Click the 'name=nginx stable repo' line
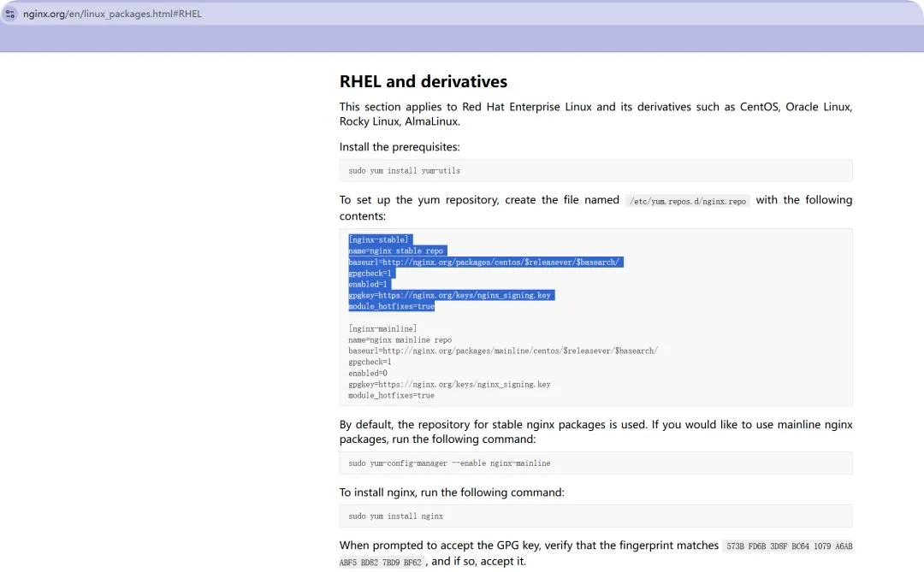 point(396,251)
